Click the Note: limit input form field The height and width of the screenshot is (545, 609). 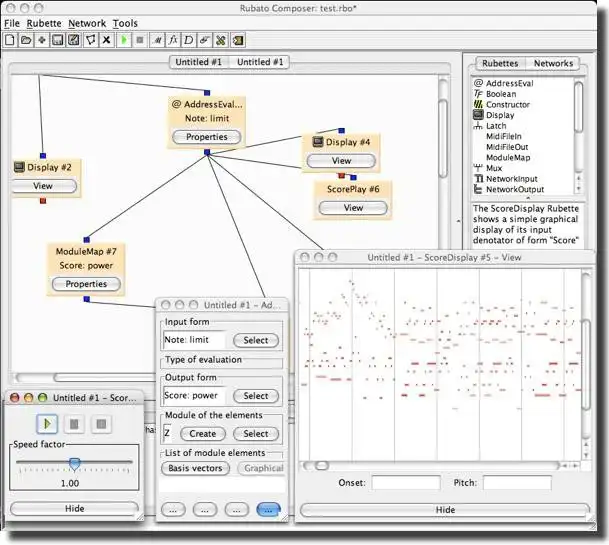pyautogui.click(x=195, y=340)
